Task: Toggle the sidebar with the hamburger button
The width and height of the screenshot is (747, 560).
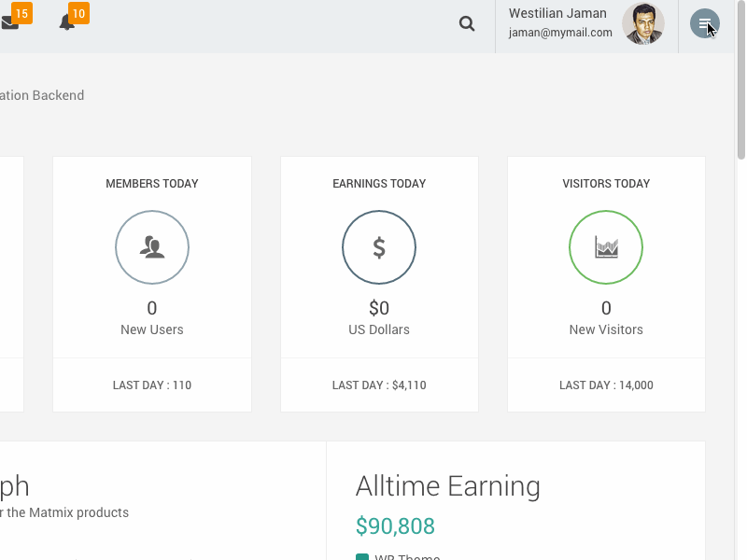Action: click(704, 23)
